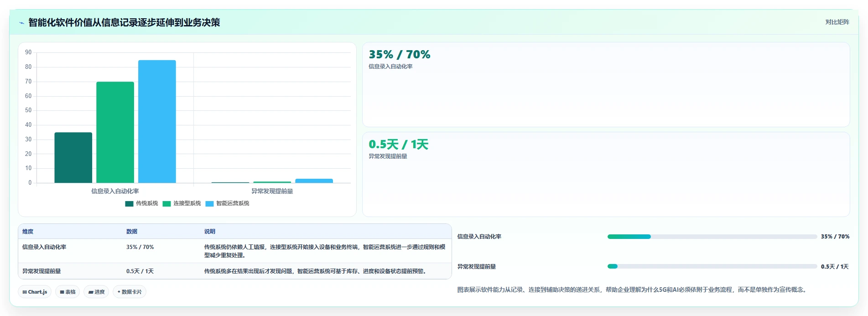Click the 对比矩阵 label in the header
This screenshot has height=316, width=868.
pyautogui.click(x=837, y=22)
